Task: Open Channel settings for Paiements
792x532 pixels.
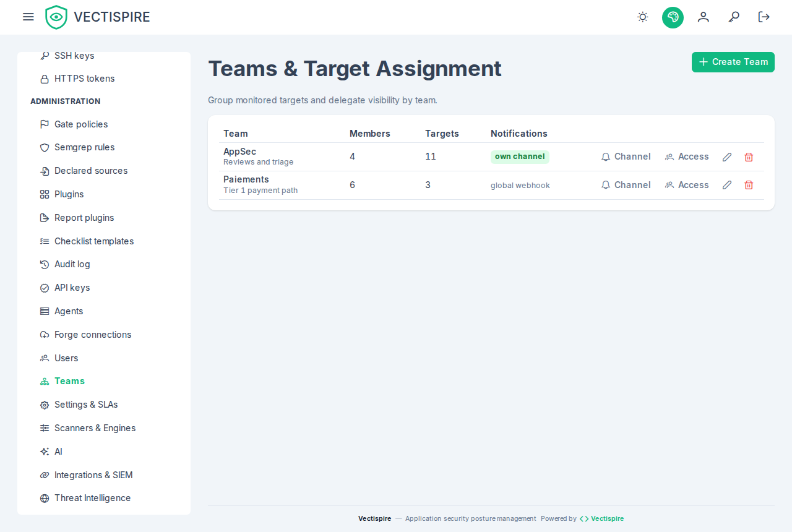Action: point(626,185)
